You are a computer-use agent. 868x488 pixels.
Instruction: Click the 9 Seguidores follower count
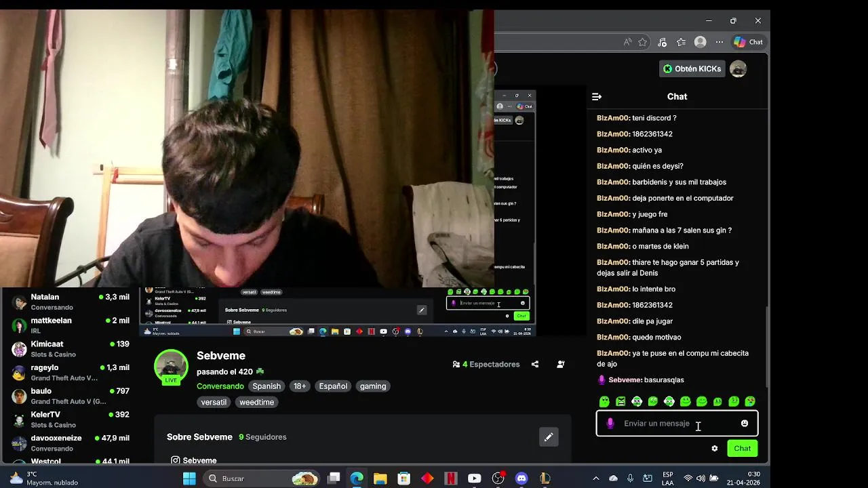coord(262,437)
